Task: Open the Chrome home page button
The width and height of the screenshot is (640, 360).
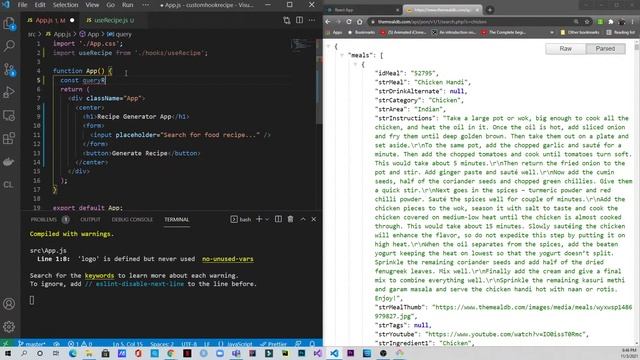Action: [360, 22]
